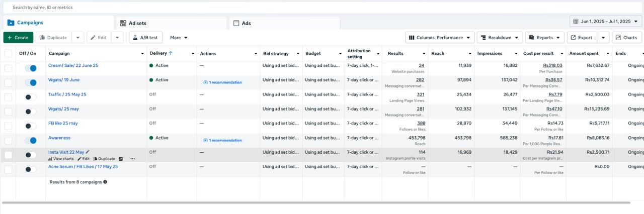
Task: Open the Results column header dropdown
Action: (x=424, y=54)
